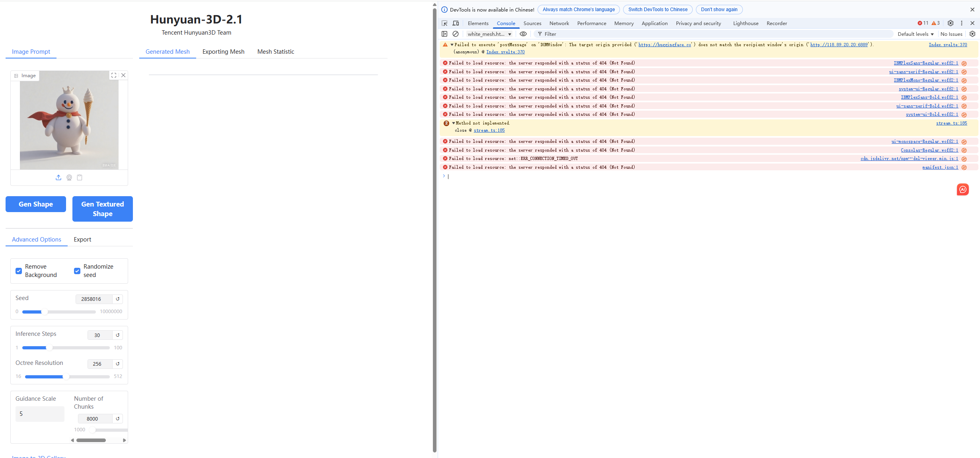Viewport: 980px width, 458px height.
Task: Click AI icon beside manifest.json error
Action: (x=964, y=168)
